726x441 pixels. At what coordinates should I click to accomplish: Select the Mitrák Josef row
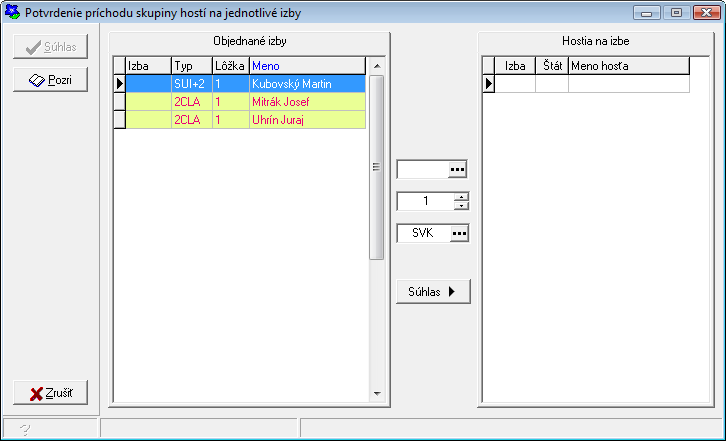point(307,102)
